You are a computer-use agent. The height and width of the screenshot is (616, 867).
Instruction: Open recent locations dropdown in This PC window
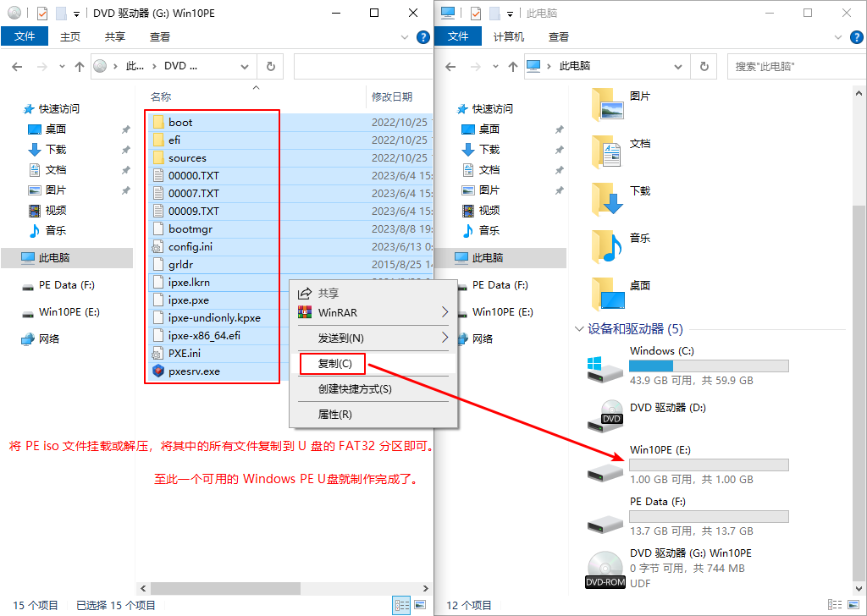click(495, 67)
